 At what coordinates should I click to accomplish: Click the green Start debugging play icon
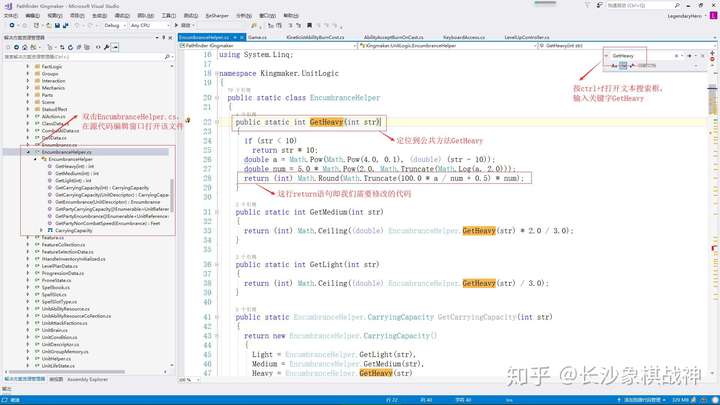(x=176, y=25)
